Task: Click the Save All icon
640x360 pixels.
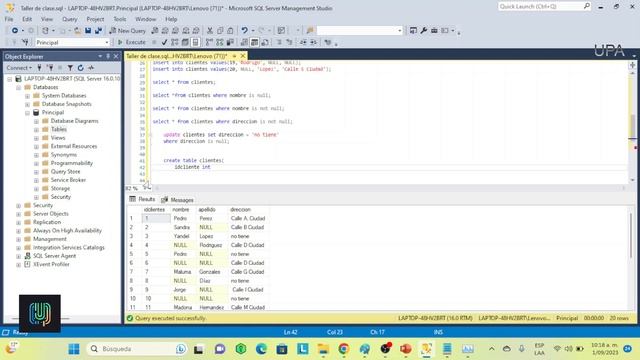Action: [x=98, y=31]
